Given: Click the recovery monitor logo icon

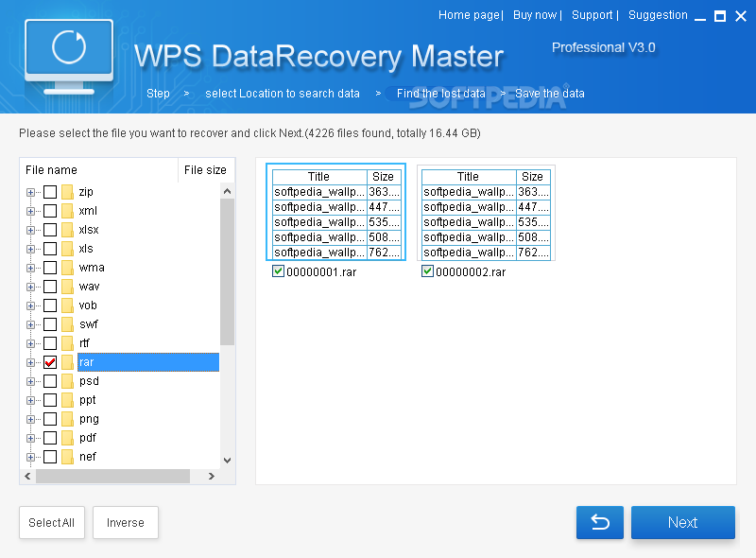Looking at the screenshot, I should 69,57.
